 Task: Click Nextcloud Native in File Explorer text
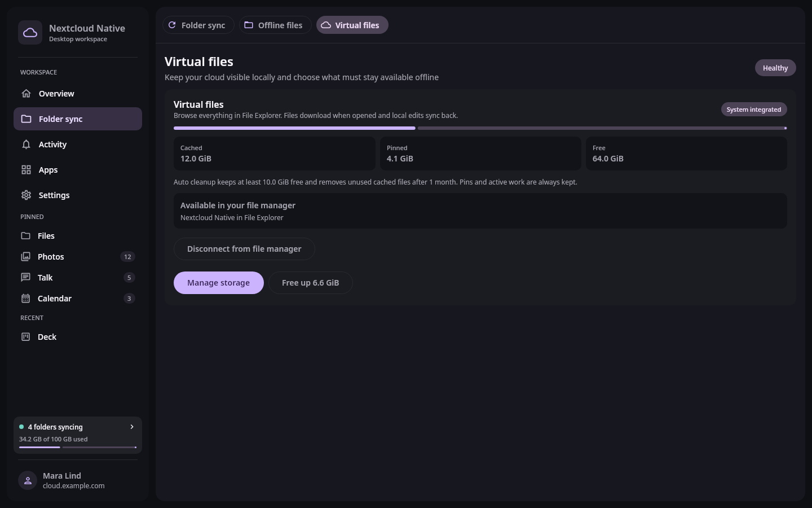(x=232, y=217)
